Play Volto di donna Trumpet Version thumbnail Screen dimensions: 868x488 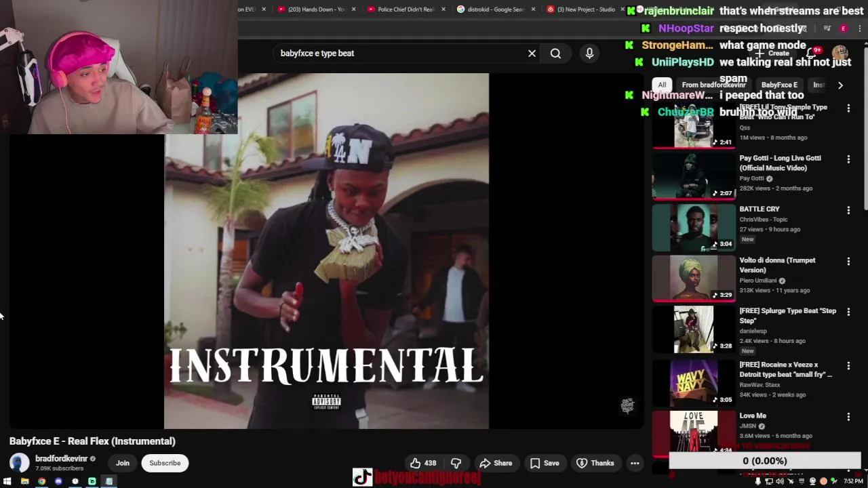[694, 278]
